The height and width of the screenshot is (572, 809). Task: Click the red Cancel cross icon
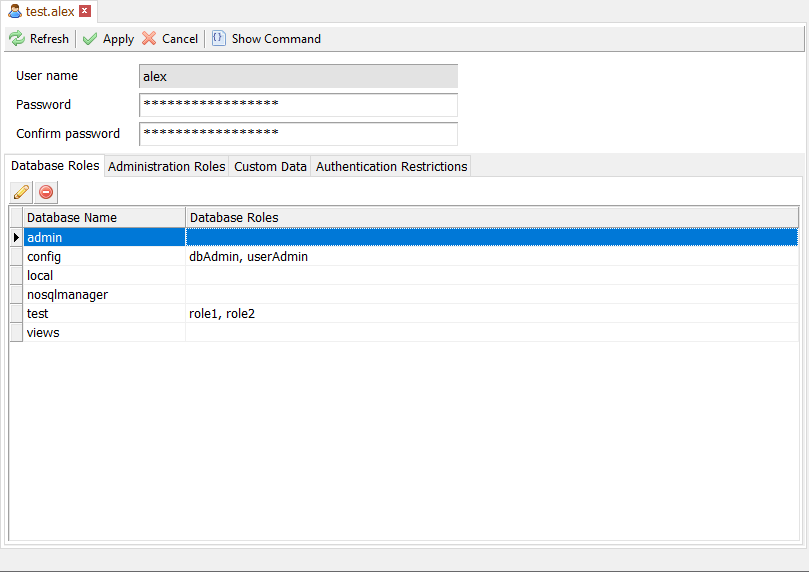point(149,39)
